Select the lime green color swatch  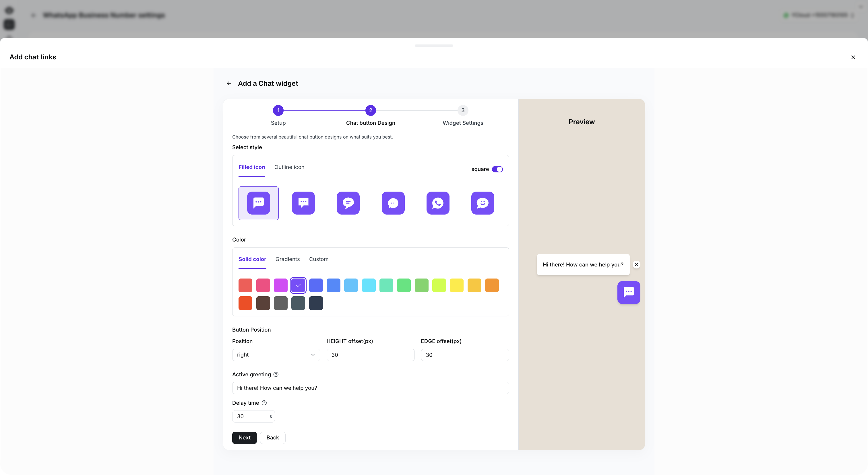pyautogui.click(x=439, y=285)
